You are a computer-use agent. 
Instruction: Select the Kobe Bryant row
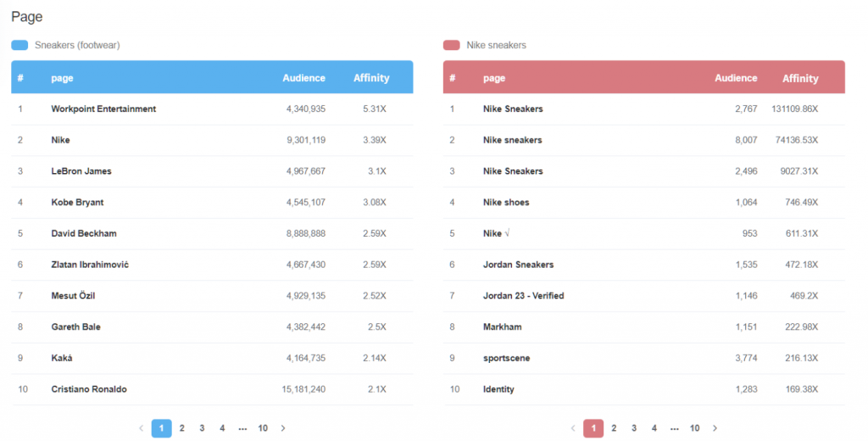(212, 202)
